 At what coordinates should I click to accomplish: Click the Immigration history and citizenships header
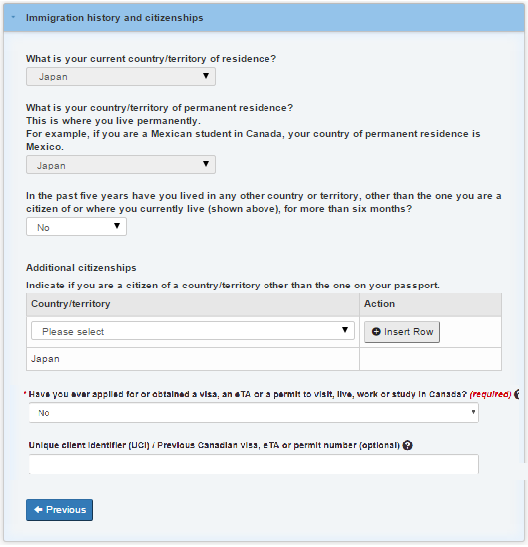(x=114, y=18)
